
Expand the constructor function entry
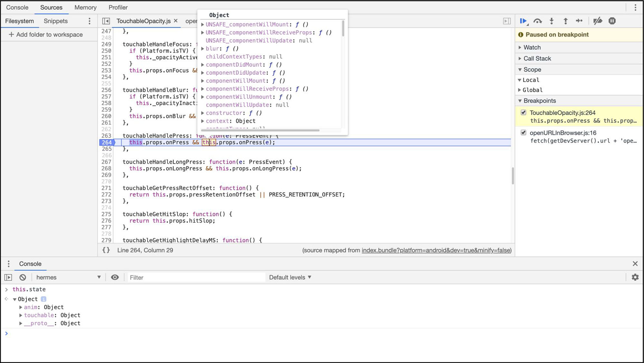[203, 113]
